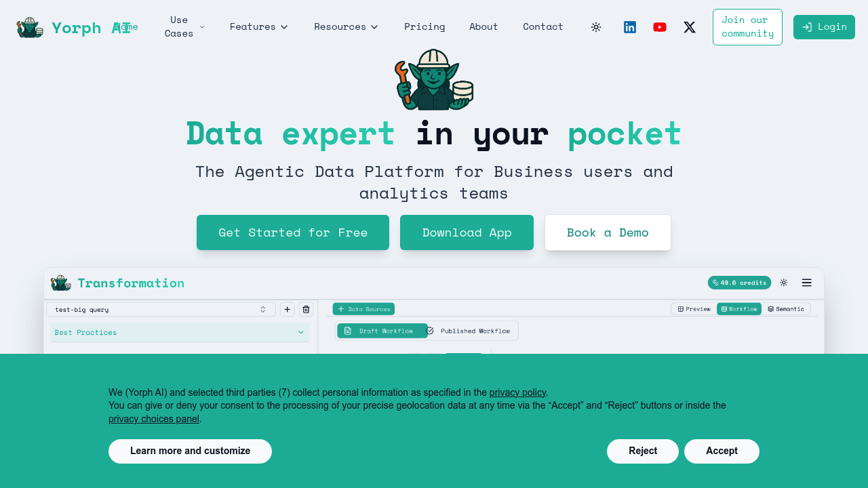Click the 49.0 credits badge

(x=739, y=283)
